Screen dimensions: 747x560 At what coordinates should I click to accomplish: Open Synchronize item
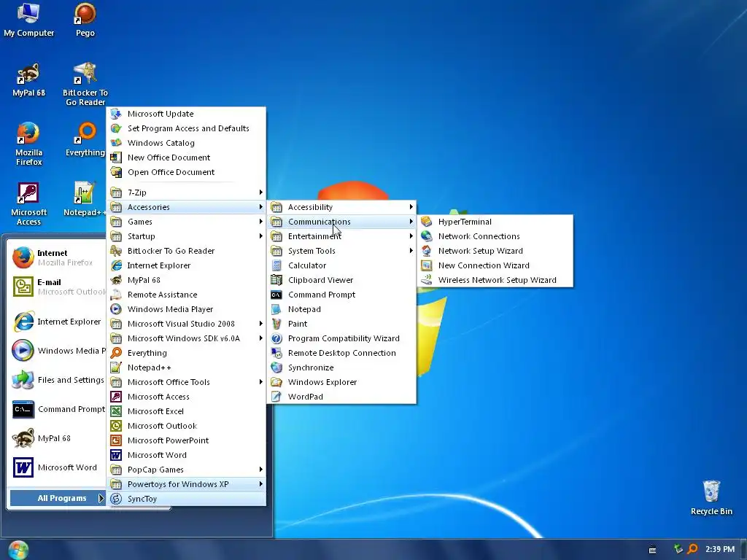pyautogui.click(x=341, y=367)
